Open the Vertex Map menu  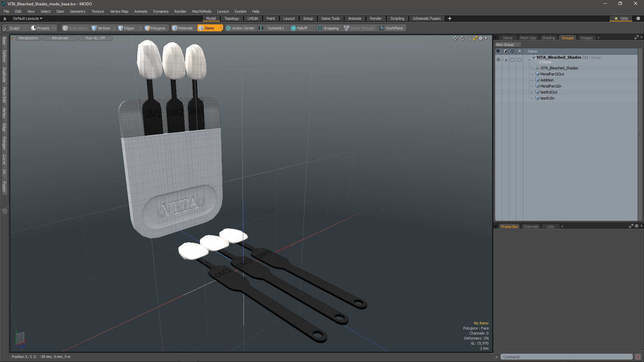[x=119, y=11]
